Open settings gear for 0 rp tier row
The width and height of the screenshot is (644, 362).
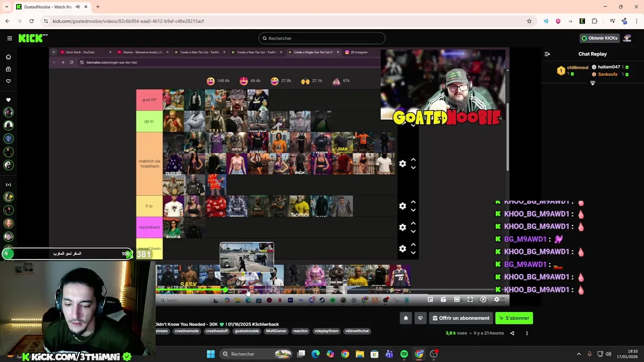403,206
